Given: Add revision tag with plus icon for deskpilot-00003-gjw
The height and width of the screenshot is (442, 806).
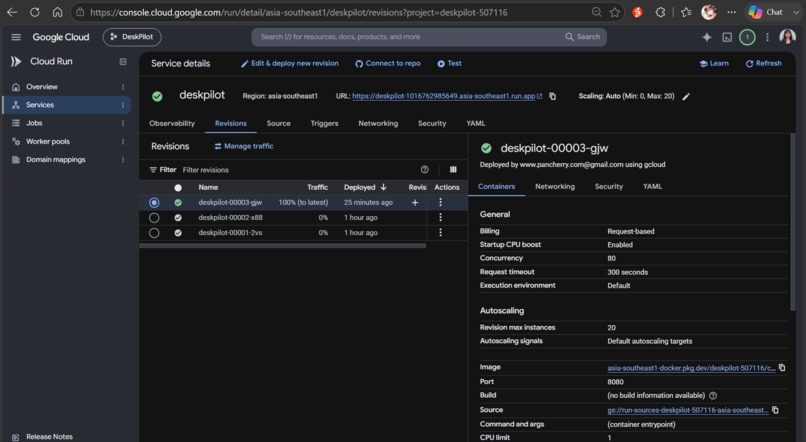Looking at the screenshot, I should 415,202.
